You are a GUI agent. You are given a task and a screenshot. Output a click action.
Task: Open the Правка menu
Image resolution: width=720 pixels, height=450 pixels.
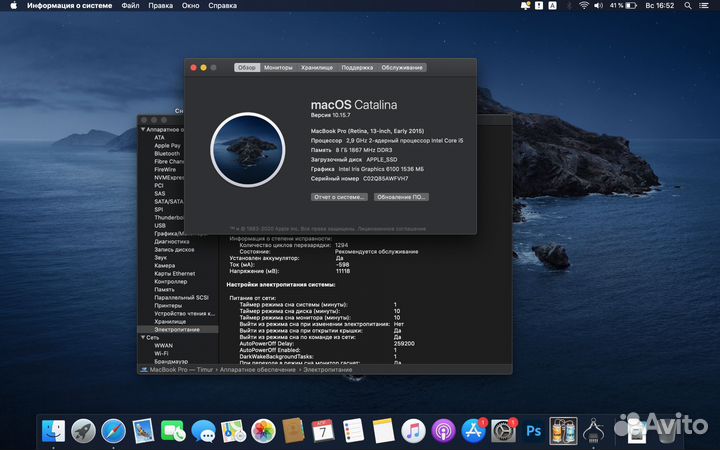coord(161,6)
